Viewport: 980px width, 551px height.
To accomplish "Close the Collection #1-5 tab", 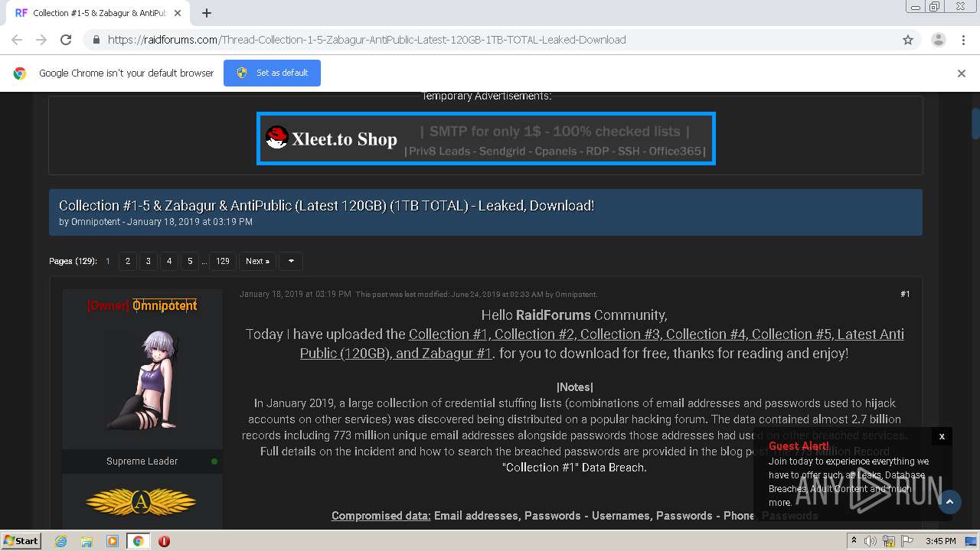I will coord(178,13).
